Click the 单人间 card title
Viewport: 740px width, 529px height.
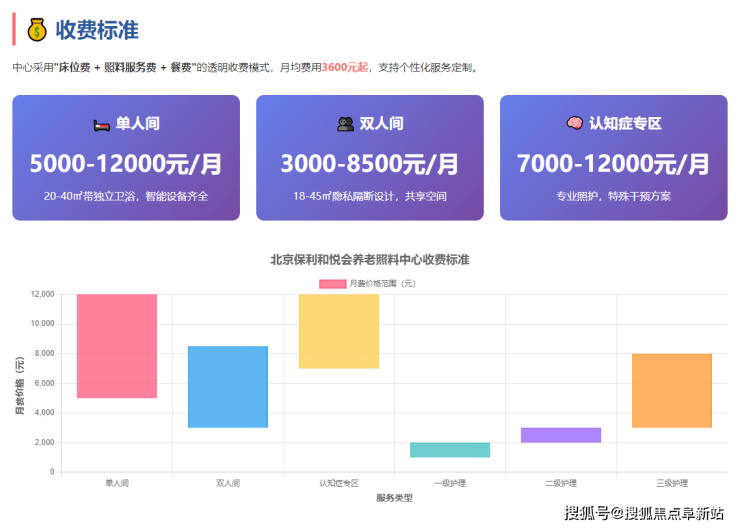point(138,124)
